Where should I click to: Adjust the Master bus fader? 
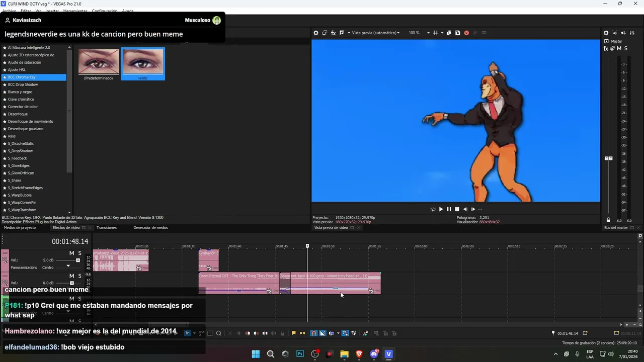tap(608, 158)
